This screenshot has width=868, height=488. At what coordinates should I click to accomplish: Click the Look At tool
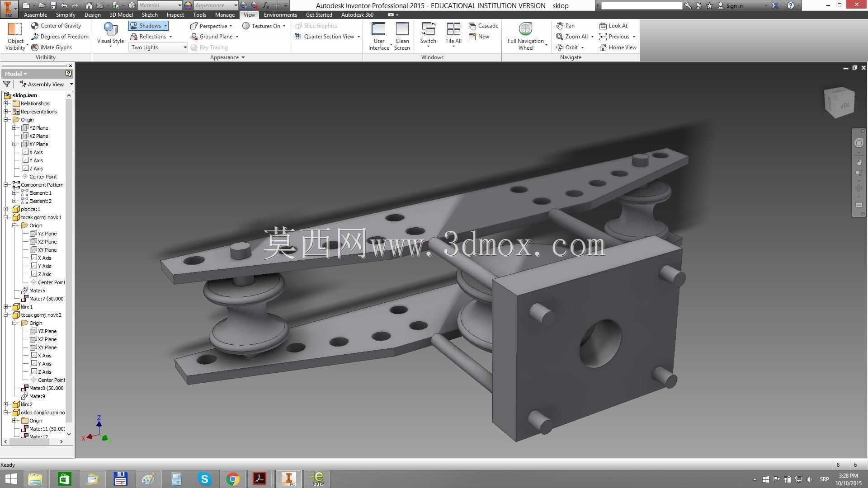[613, 26]
